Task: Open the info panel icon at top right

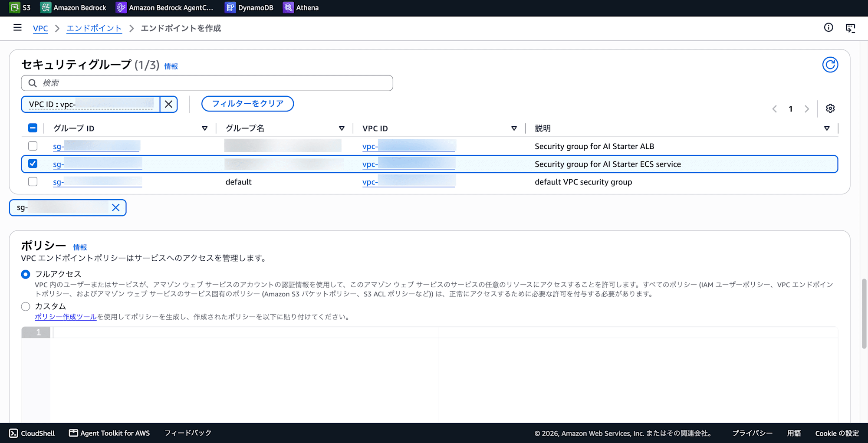Action: tap(829, 28)
